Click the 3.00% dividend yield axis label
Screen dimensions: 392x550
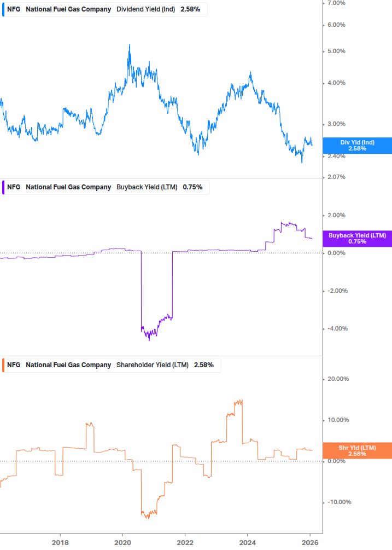click(336, 124)
